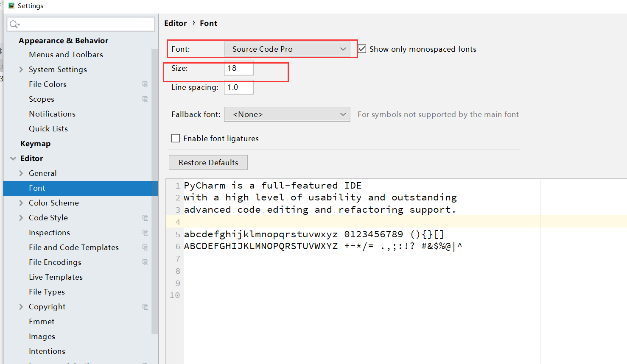Click project-level icon beside File Encodings

pos(145,262)
